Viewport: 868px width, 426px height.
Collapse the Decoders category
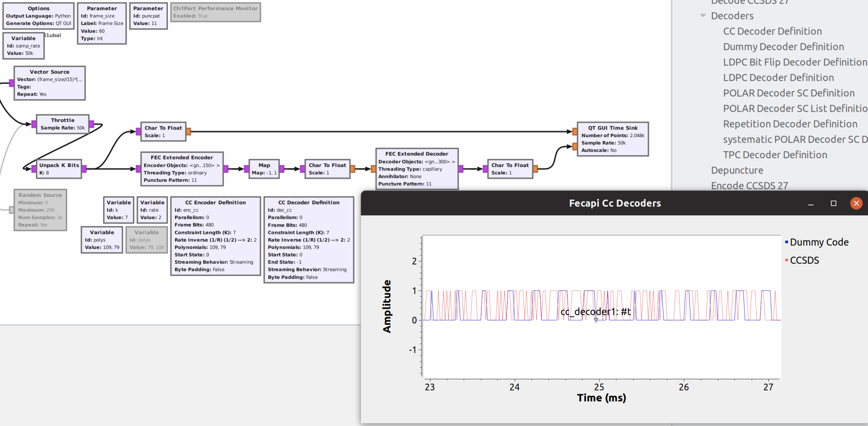(703, 16)
